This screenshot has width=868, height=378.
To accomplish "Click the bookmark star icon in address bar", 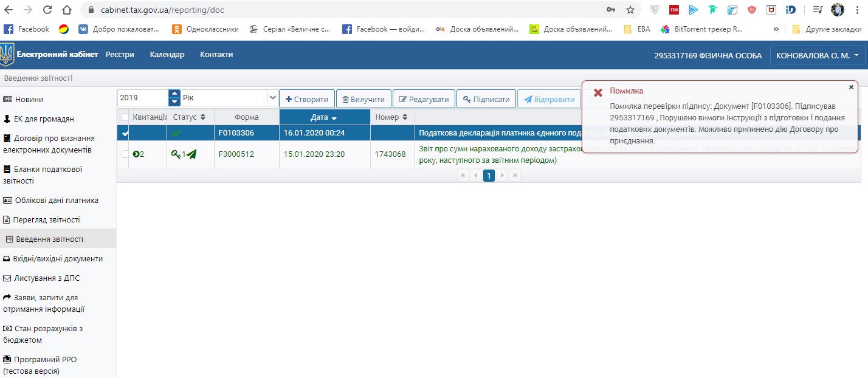I will pos(630,10).
